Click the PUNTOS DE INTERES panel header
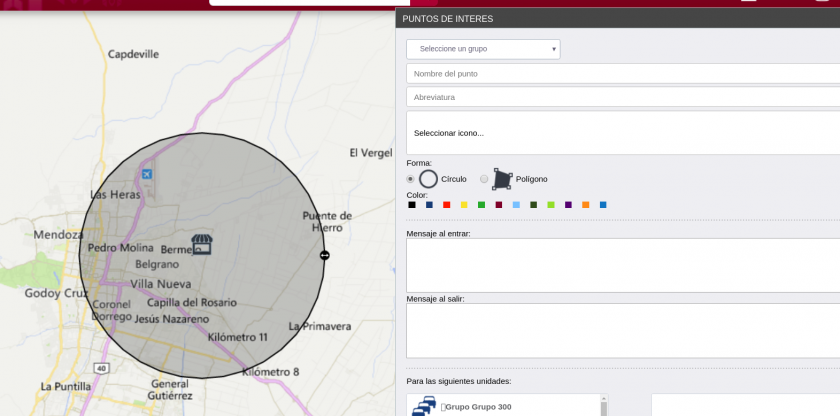Screen dimensions: 840x416 point(618,19)
